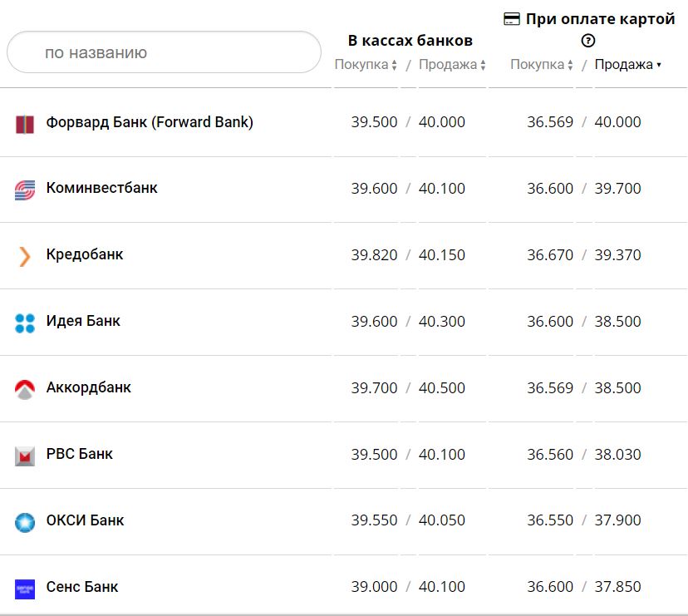Click the ОКСИ Банк blue logo

tap(25, 522)
